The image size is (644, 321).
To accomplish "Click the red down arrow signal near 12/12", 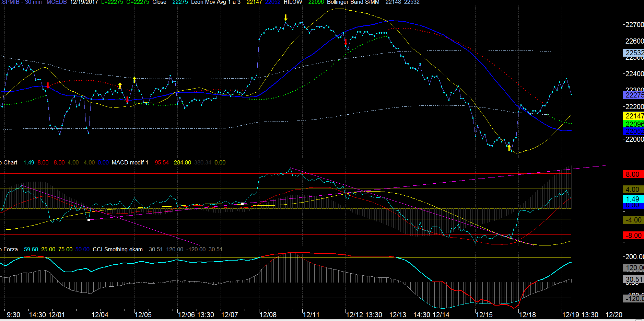I will (346, 42).
